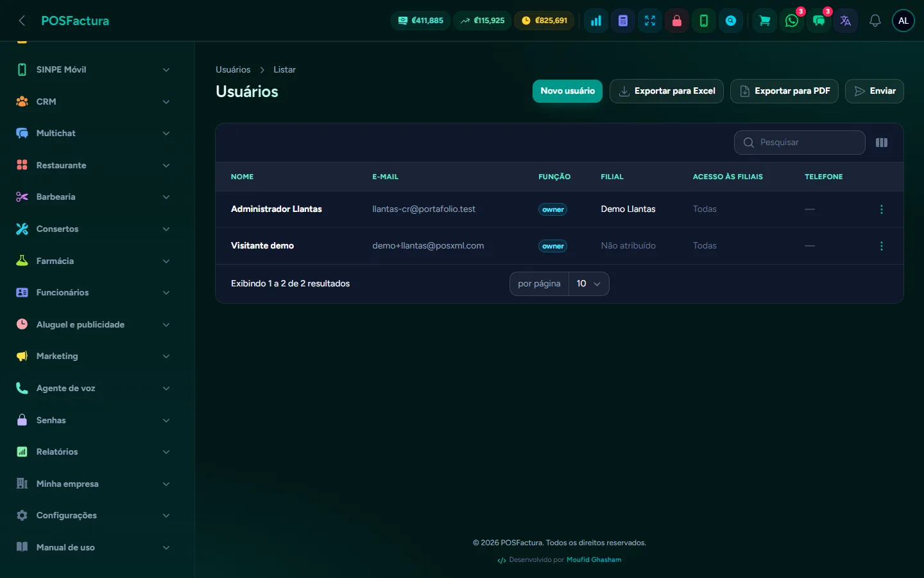The width and height of the screenshot is (924, 578).
Task: Open the per-page 10 dropdown
Action: [x=588, y=284]
